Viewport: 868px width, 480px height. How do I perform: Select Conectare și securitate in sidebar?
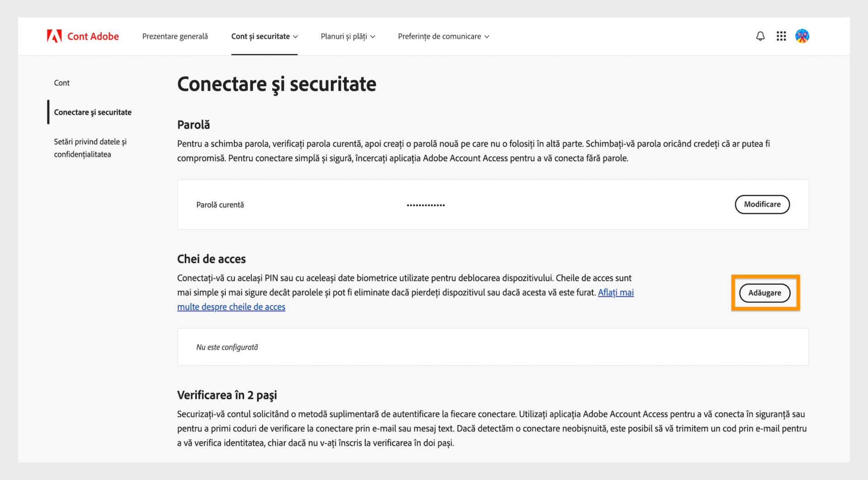click(x=93, y=112)
